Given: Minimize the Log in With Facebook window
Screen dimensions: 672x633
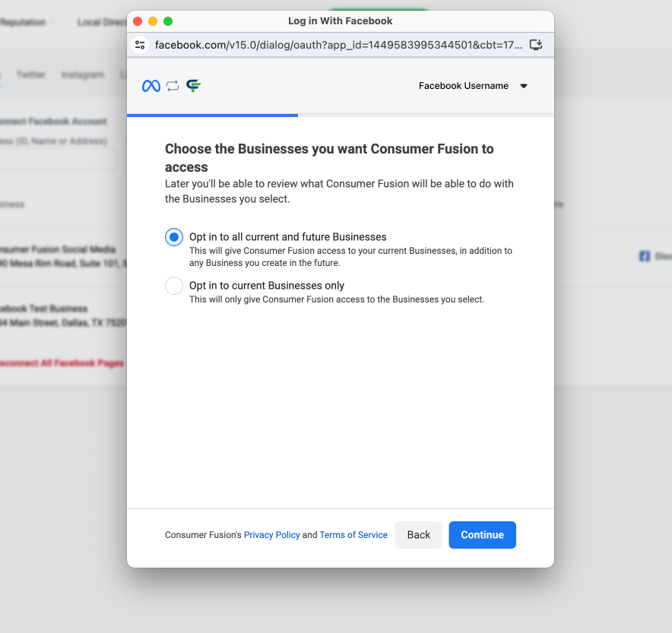Looking at the screenshot, I should pos(153,21).
